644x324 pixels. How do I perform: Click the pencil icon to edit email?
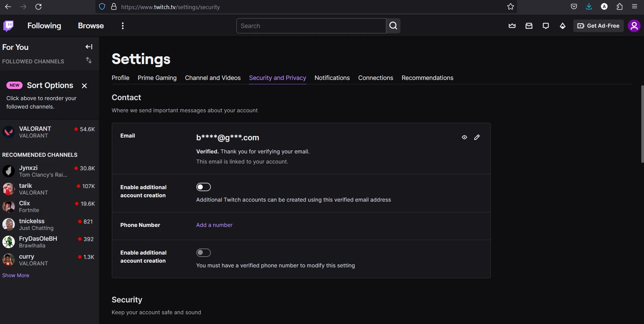(x=477, y=137)
